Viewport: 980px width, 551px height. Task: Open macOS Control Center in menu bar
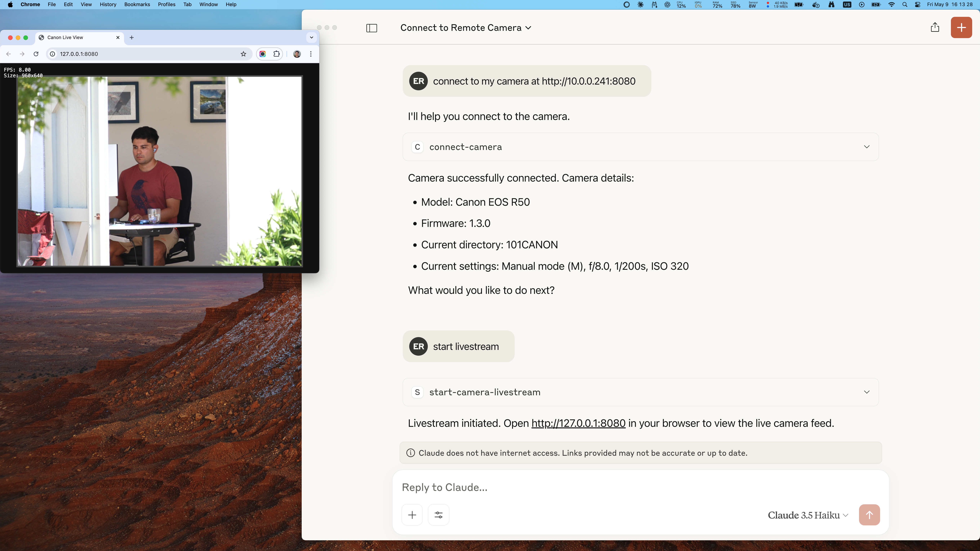coord(917,5)
